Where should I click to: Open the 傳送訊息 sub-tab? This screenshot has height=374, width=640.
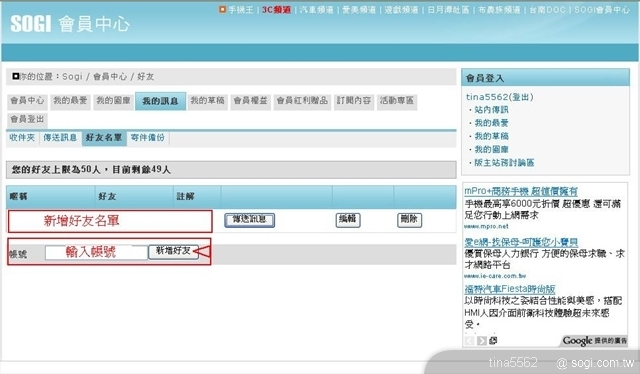(x=60, y=138)
